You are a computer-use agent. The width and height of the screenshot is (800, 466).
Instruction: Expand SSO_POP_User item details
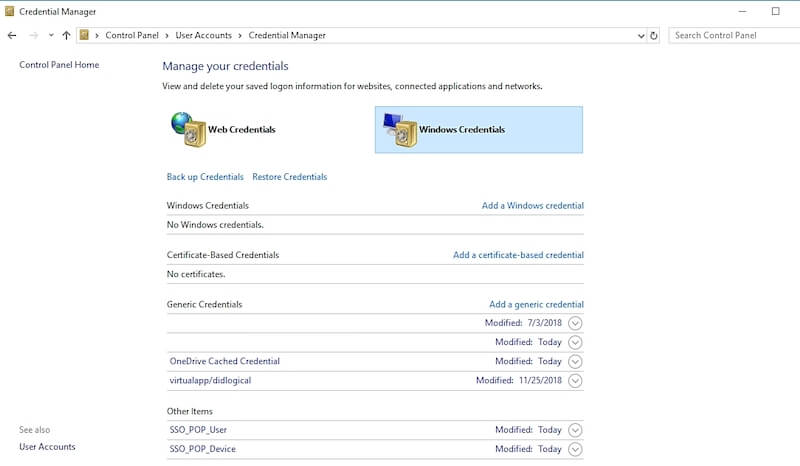pos(575,430)
